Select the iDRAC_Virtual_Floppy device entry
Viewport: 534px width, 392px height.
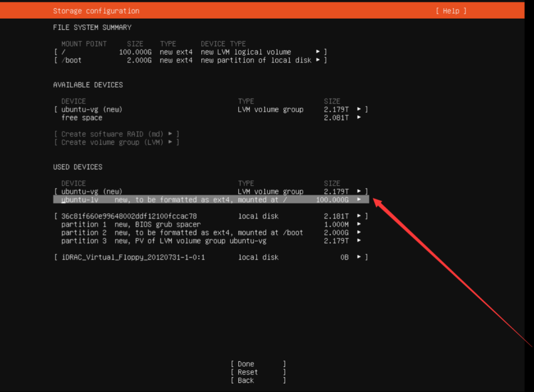coord(133,257)
